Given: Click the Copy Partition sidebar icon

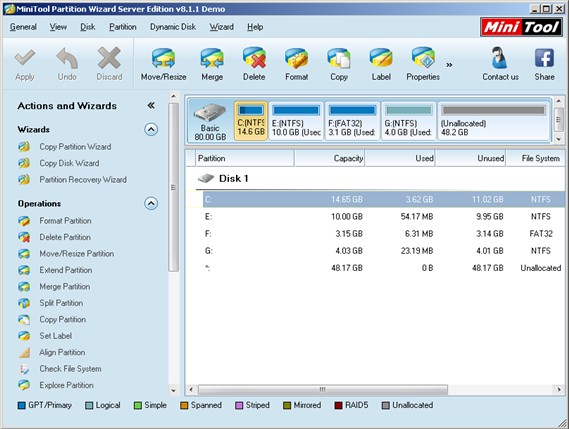Looking at the screenshot, I should tap(24, 319).
